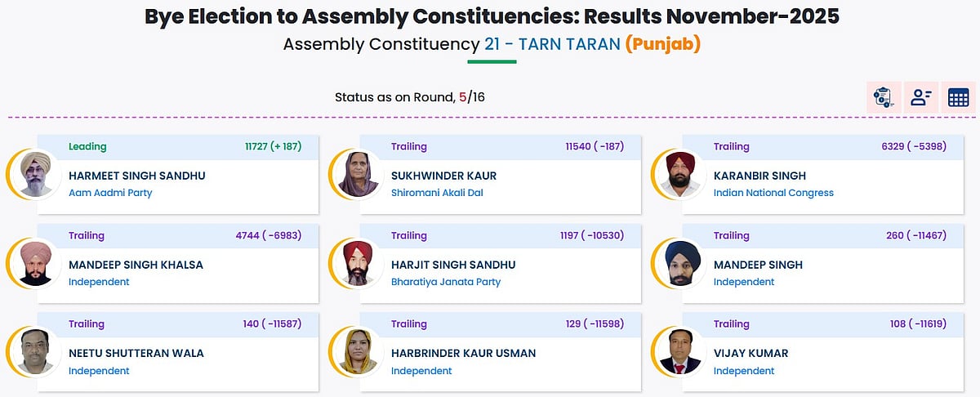Switch to table grid view icon

pos(958,98)
